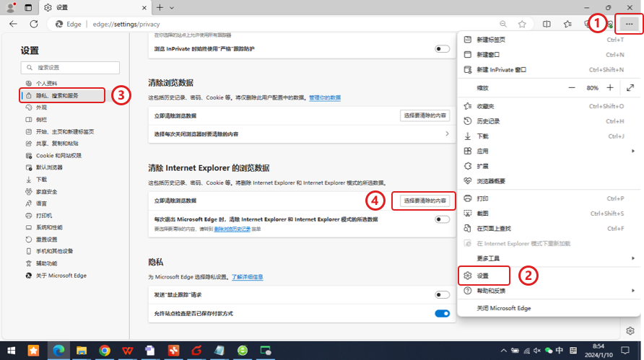Open a new tab with the plus icon
Image resolution: width=644 pixels, height=360 pixels.
[160, 7]
